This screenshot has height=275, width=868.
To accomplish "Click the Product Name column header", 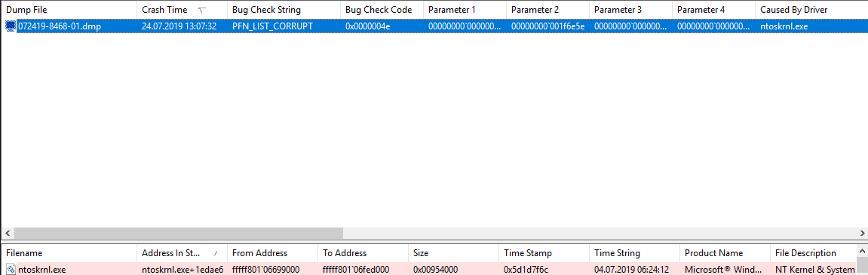I will pyautogui.click(x=725, y=253).
